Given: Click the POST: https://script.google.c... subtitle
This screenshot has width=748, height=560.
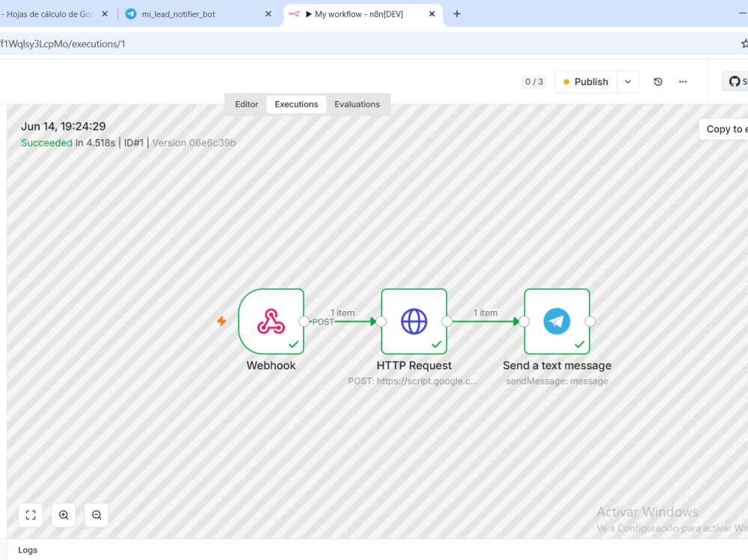Looking at the screenshot, I should (x=413, y=381).
